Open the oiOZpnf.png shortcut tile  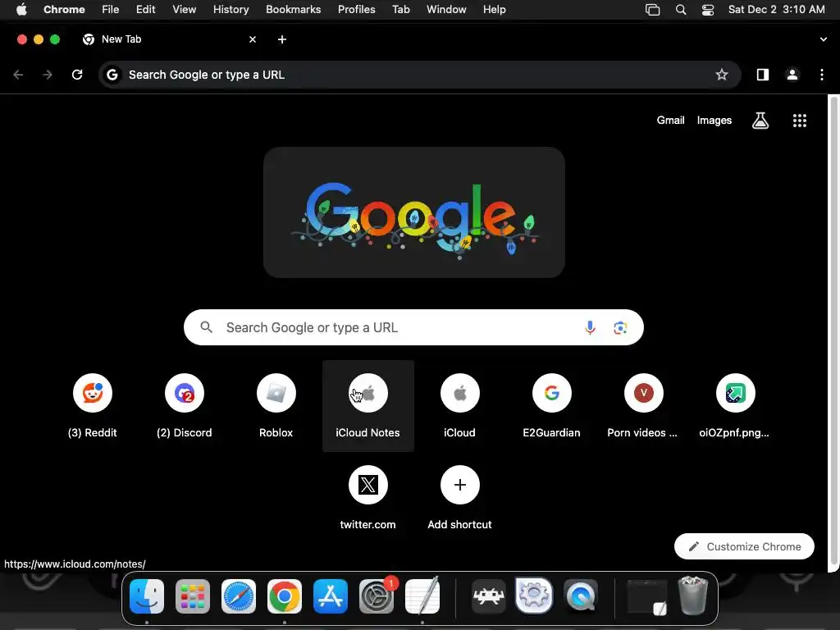[x=735, y=405]
